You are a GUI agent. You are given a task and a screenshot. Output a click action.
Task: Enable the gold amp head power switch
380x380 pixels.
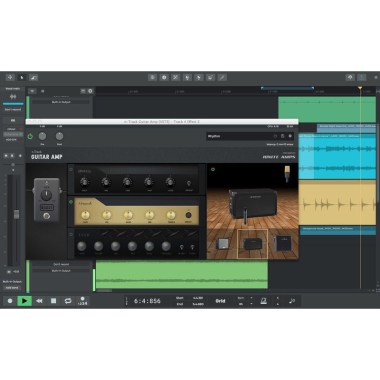coord(71,202)
